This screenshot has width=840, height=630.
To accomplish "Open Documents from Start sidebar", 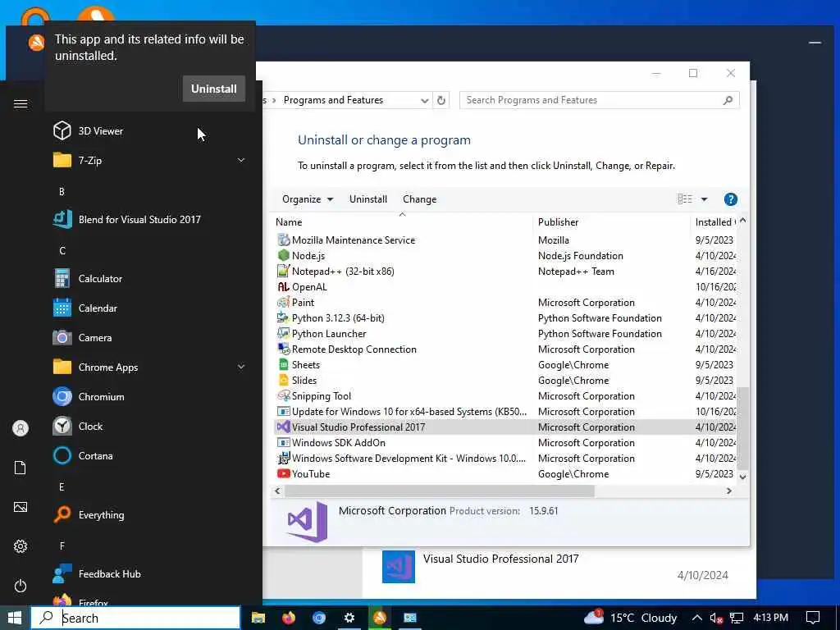I will (21, 468).
